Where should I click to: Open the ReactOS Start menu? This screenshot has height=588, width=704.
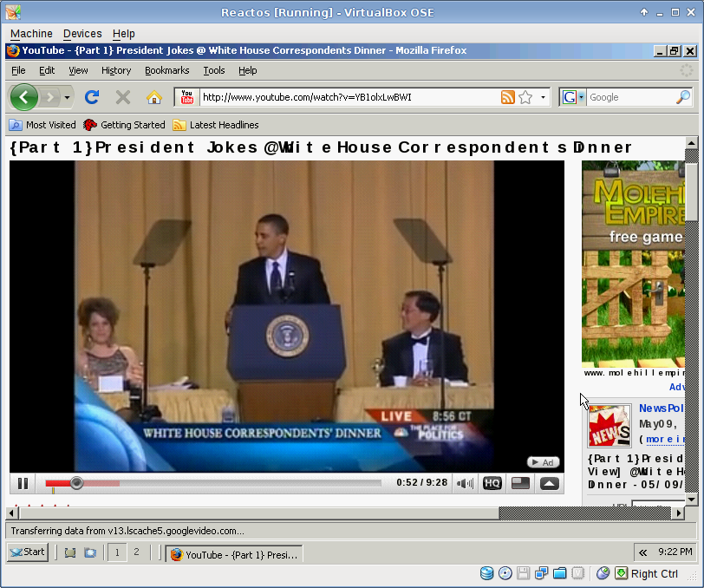pyautogui.click(x=28, y=552)
